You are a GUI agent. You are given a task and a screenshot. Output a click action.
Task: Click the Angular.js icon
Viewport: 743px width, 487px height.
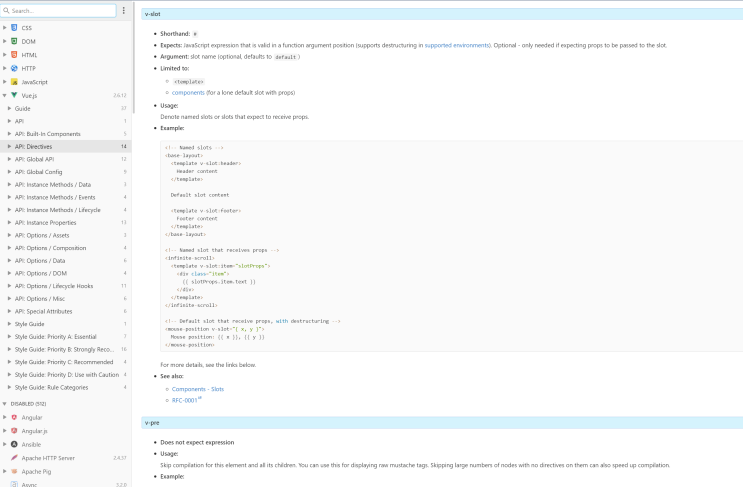14,431
